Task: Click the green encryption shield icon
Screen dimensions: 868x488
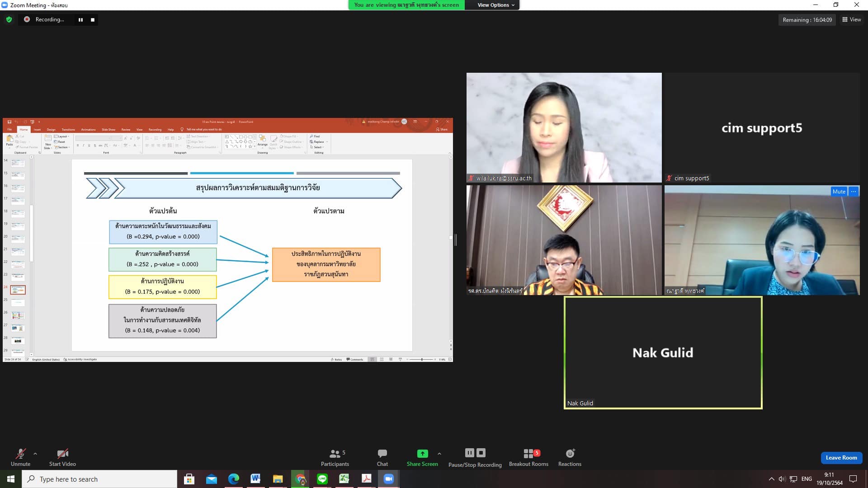Action: pyautogui.click(x=9, y=19)
